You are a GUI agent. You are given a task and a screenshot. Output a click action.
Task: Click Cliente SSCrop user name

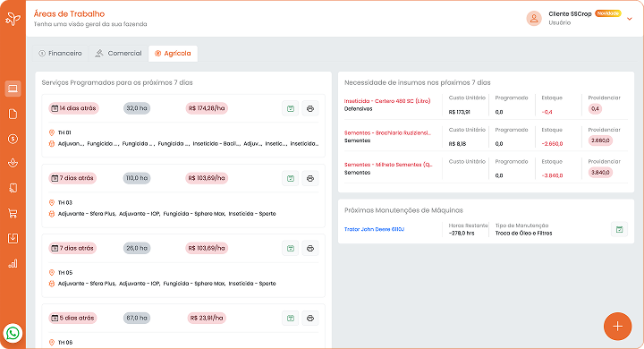coord(570,14)
